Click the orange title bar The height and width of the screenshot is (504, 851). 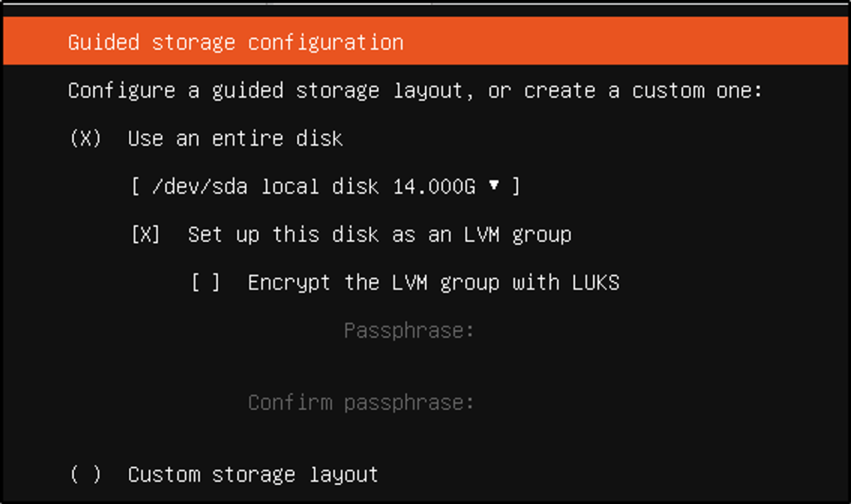pyautogui.click(x=624, y=42)
